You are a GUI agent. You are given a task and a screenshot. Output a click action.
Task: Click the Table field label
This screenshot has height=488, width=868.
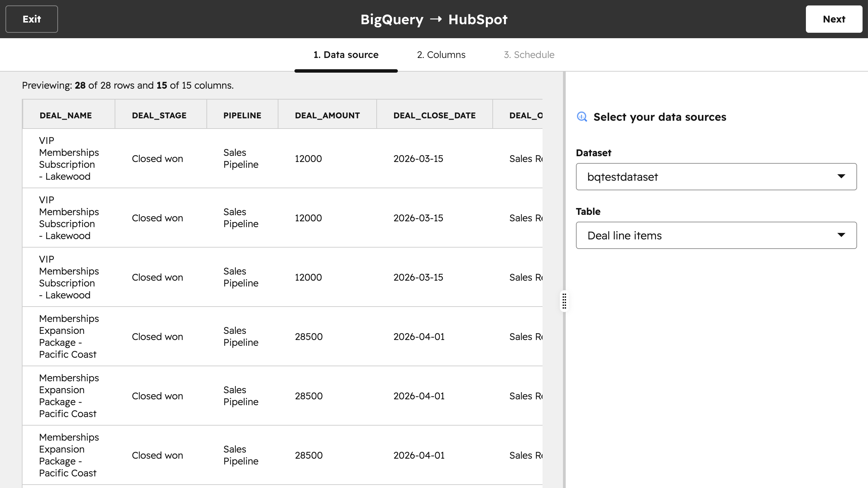(x=588, y=211)
